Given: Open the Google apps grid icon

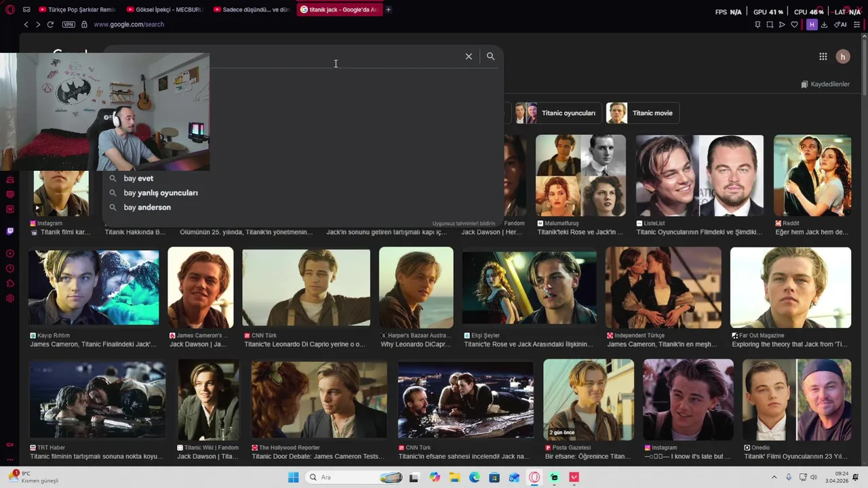Looking at the screenshot, I should (823, 57).
